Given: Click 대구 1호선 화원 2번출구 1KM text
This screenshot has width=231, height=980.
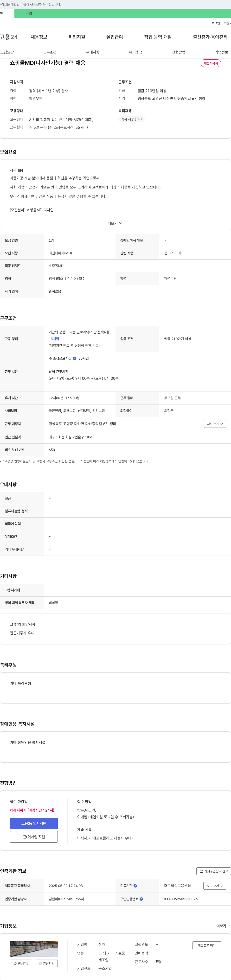Looking at the screenshot, I should coord(71,437).
